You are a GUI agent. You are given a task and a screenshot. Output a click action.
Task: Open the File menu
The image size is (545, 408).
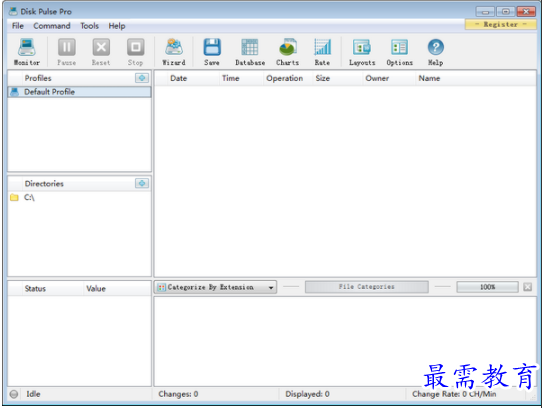click(x=18, y=26)
